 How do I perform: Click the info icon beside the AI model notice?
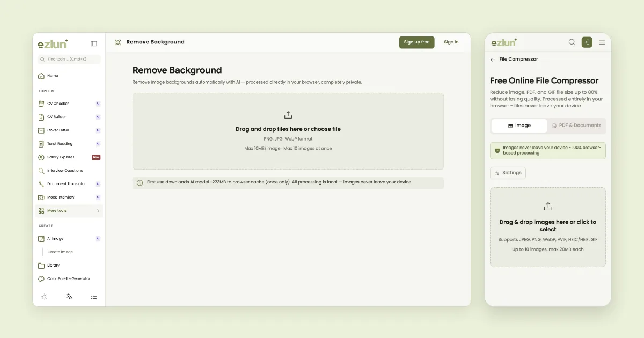click(140, 183)
